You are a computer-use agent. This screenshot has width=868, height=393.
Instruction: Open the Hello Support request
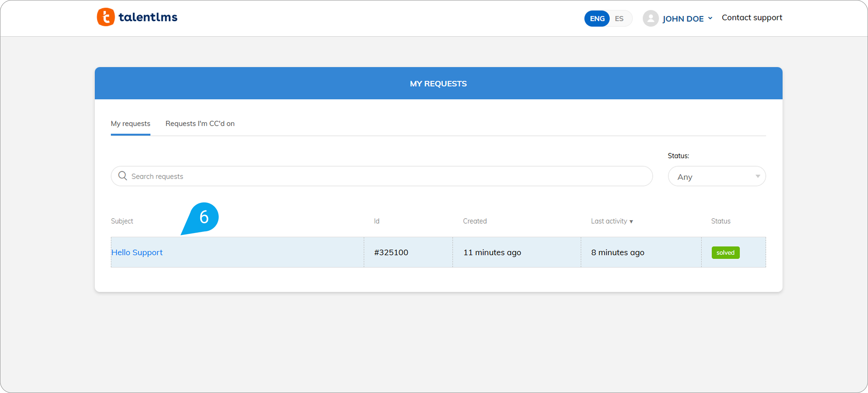click(137, 252)
